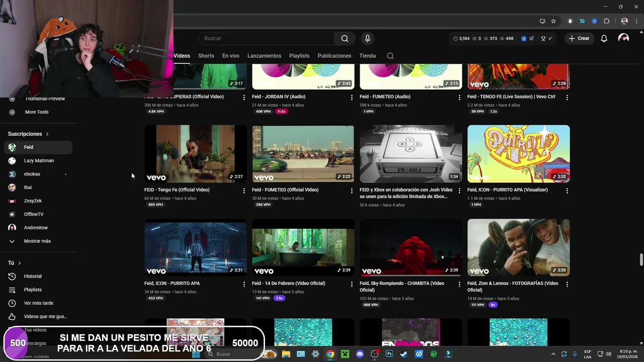
Task: Open options menu for Feid - JORDAN IV (Audio)
Action: pos(352,98)
